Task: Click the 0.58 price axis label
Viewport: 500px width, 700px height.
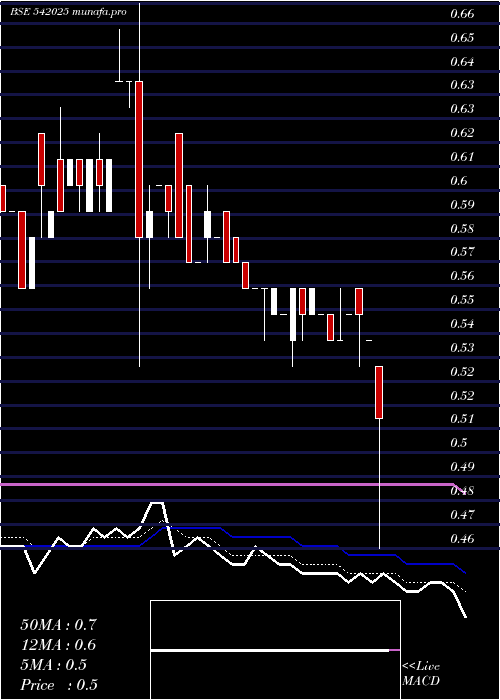Action: tap(462, 229)
